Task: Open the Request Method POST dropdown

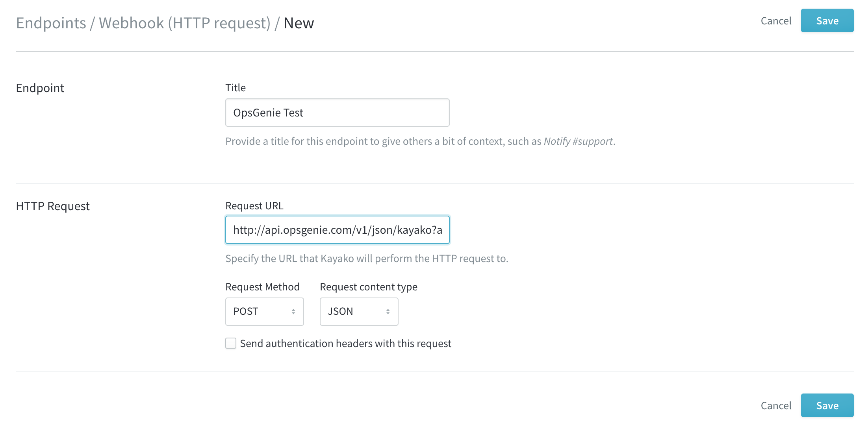Action: click(x=264, y=312)
